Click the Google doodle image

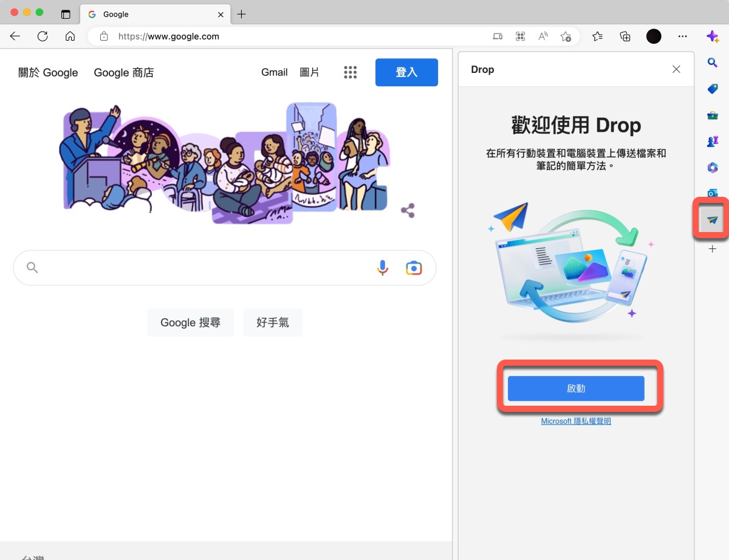[225, 163]
